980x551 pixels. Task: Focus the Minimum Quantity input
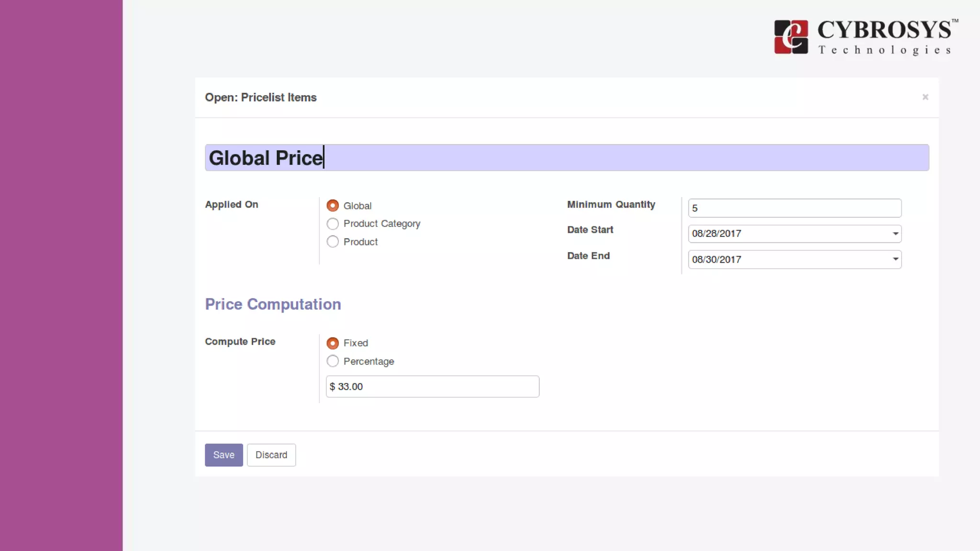[x=794, y=208]
